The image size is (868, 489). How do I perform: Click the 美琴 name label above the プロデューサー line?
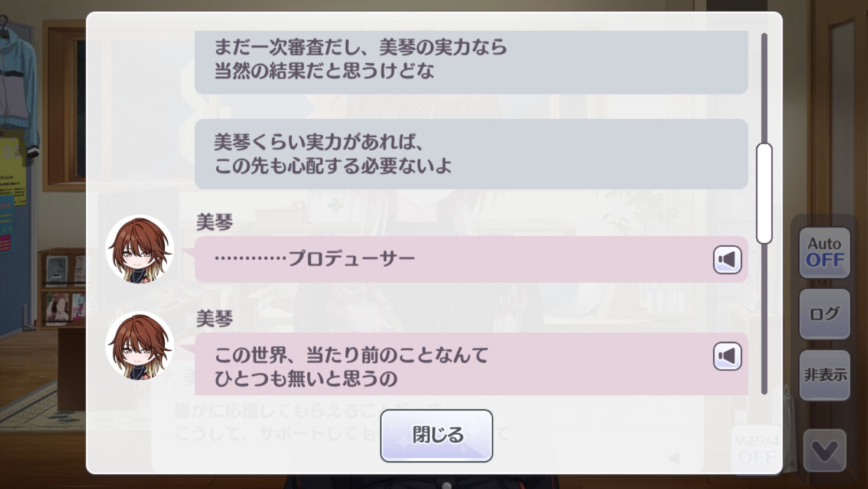click(214, 223)
